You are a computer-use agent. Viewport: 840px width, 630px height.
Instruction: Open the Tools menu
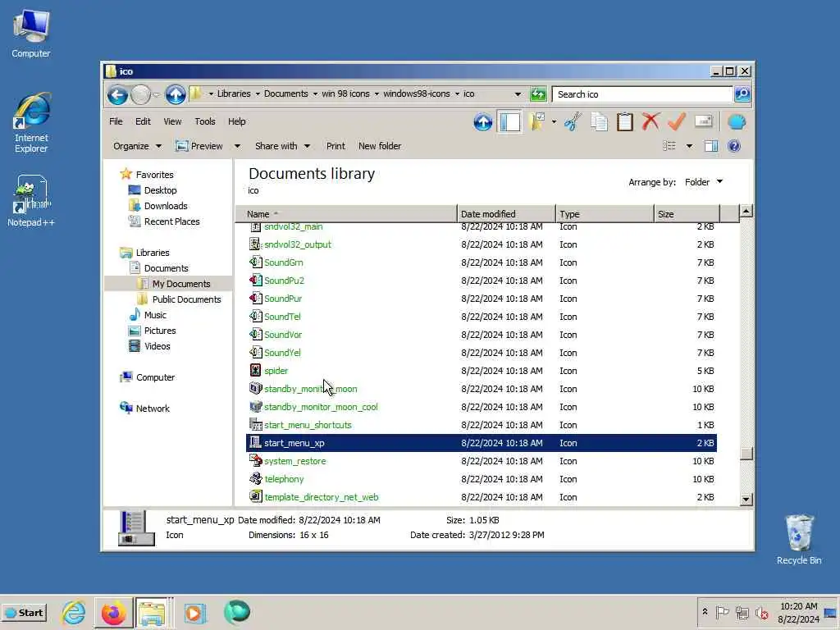point(204,121)
